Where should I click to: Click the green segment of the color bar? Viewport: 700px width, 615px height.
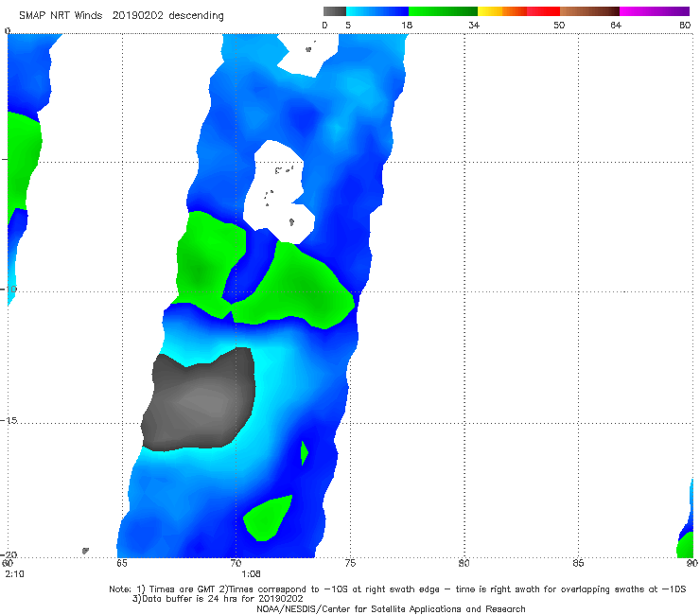point(443,11)
